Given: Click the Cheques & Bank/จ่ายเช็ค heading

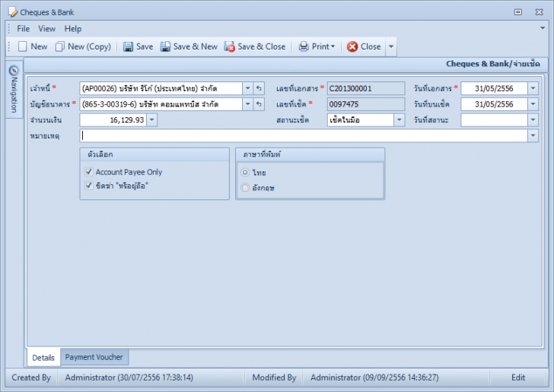Looking at the screenshot, I should click(493, 64).
